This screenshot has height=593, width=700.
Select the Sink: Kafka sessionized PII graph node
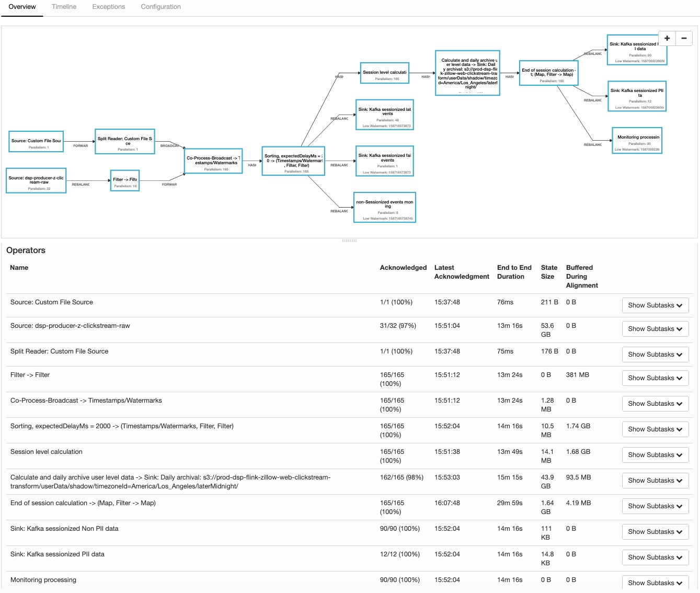tap(637, 96)
